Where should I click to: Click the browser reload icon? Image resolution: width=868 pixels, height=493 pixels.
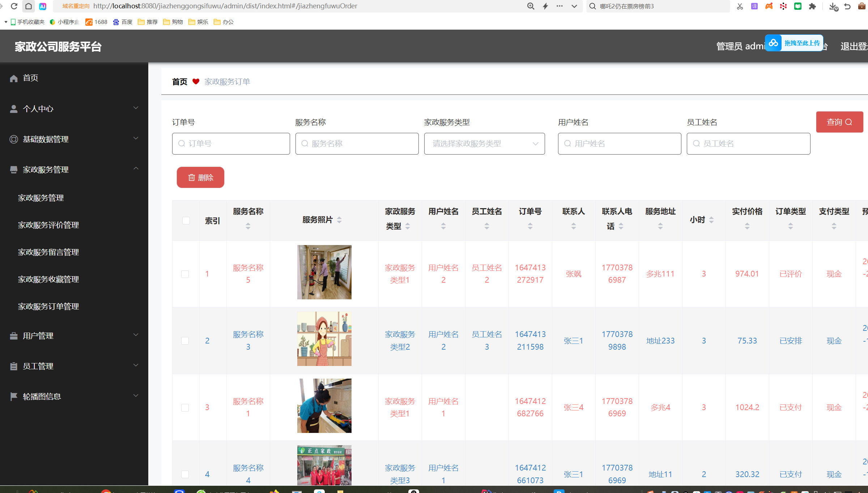(14, 6)
